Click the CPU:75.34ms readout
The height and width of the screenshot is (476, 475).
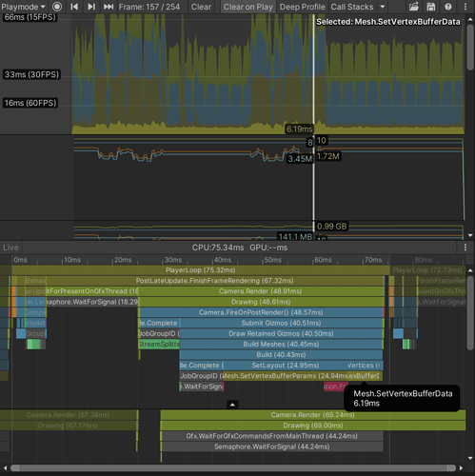[x=218, y=248]
